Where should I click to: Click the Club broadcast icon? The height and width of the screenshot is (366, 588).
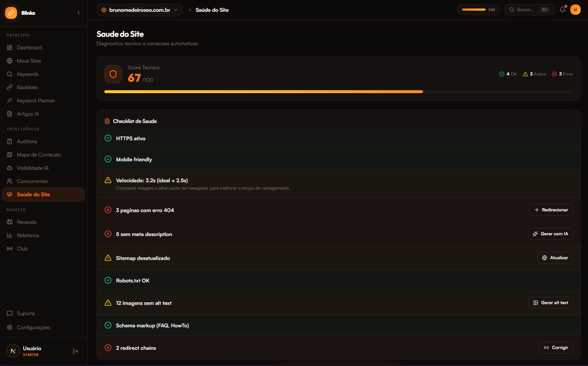(x=10, y=249)
